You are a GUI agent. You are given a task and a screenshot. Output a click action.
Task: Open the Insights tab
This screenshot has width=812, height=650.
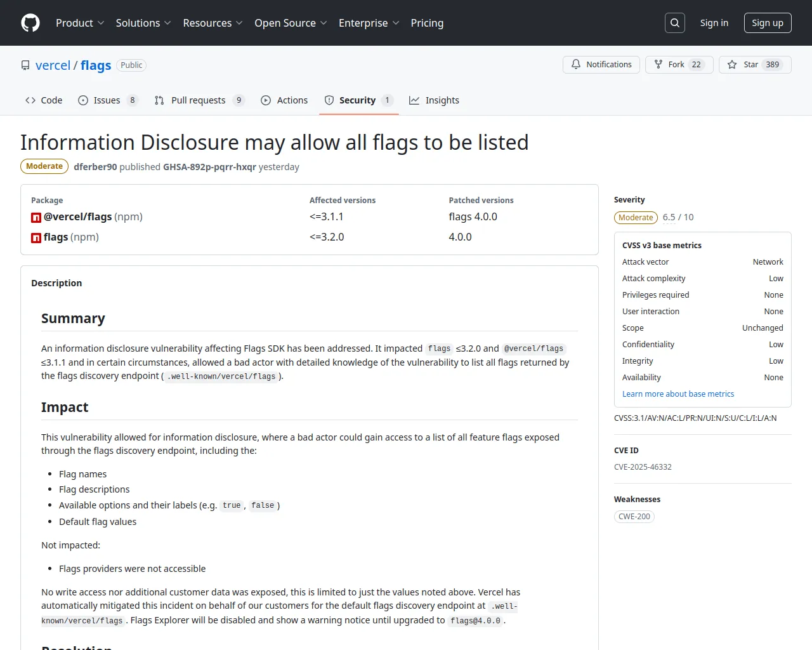tap(434, 100)
